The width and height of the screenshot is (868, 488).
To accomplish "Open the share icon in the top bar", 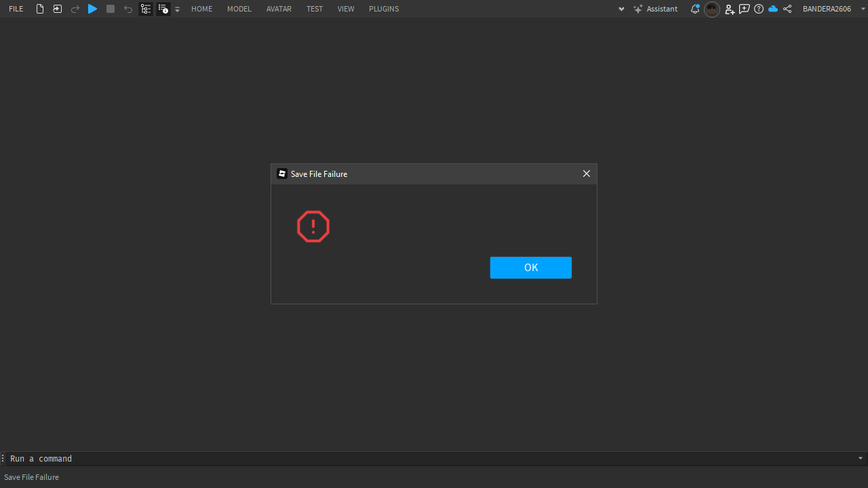I will point(787,9).
